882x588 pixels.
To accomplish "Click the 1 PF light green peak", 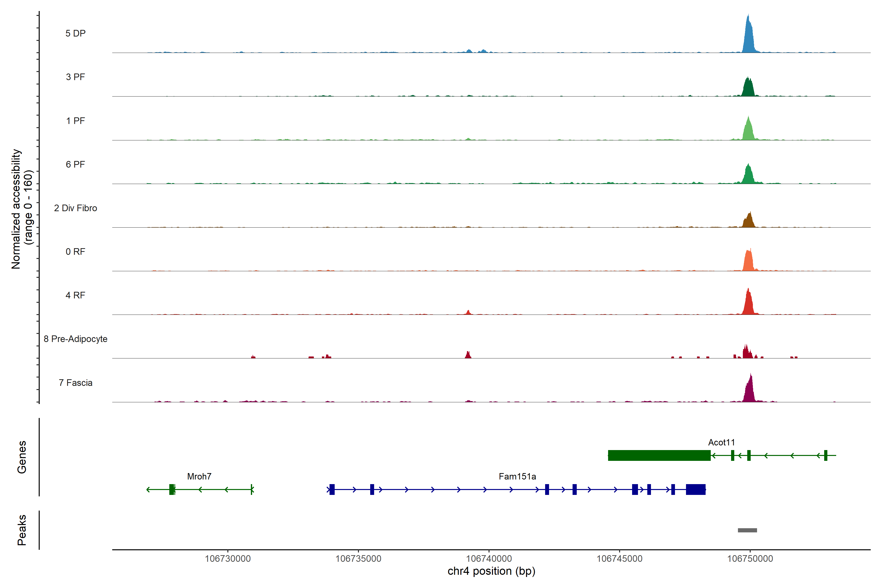I will (x=748, y=131).
